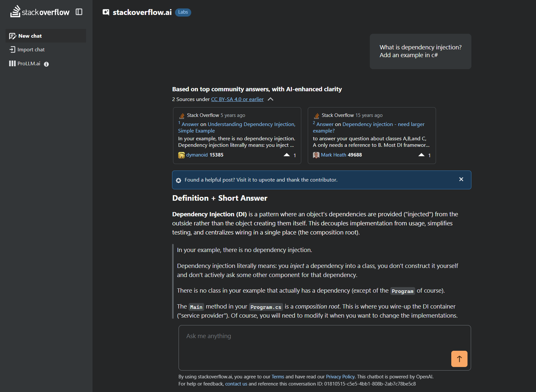Screen dimensions: 536x392
Task: Visit Mark Heath's profile link
Action: pyautogui.click(x=334, y=155)
